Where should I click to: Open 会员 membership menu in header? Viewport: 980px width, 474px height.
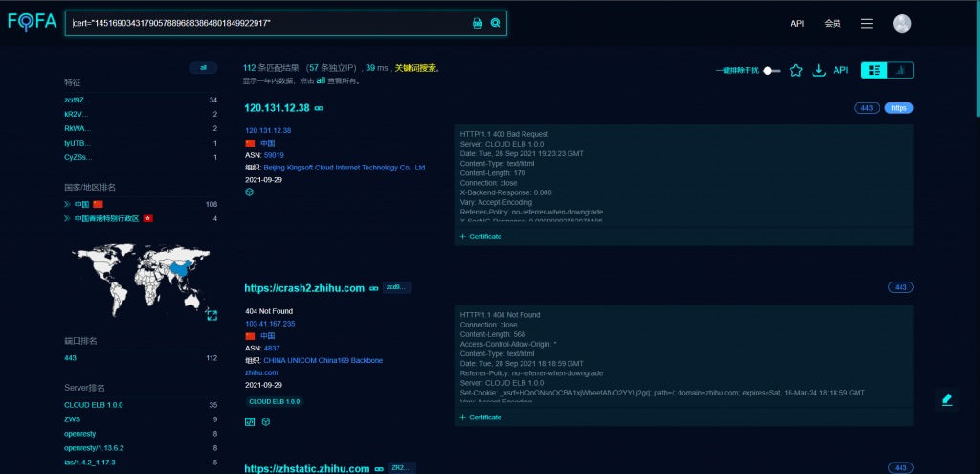(833, 24)
